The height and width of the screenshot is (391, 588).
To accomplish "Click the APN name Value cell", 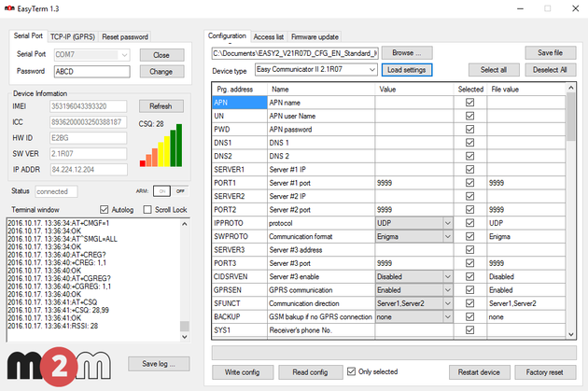I will (x=414, y=103).
